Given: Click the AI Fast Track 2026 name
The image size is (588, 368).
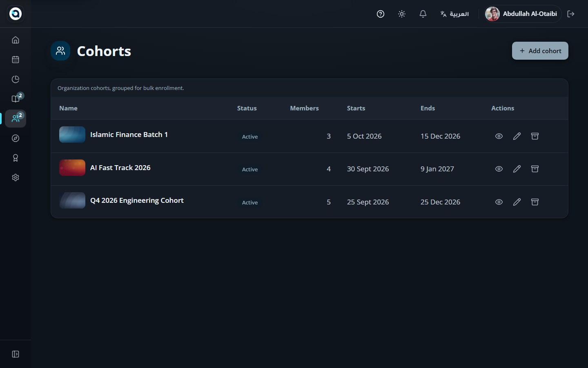Looking at the screenshot, I should pos(120,168).
